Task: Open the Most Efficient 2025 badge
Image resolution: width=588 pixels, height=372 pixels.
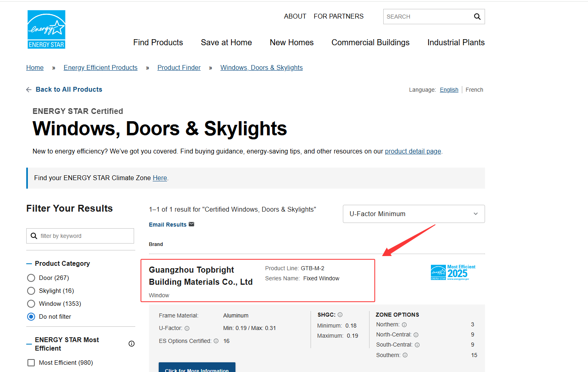Action: (453, 273)
